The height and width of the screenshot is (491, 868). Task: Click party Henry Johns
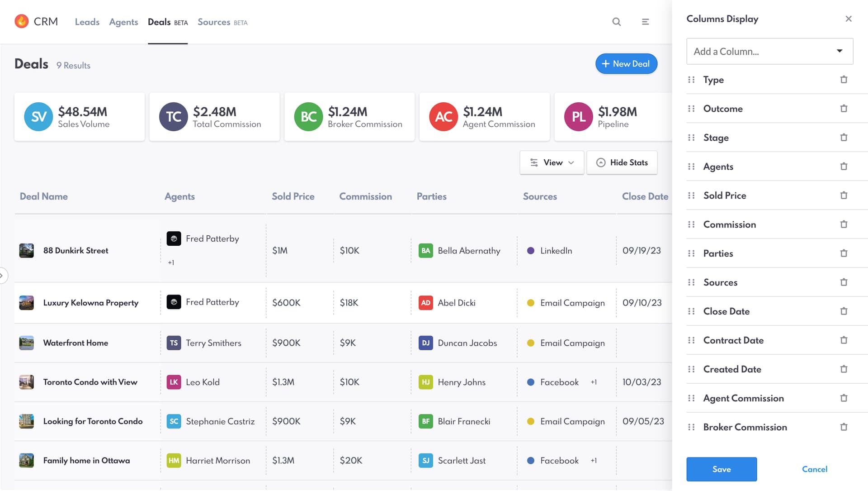tap(462, 382)
